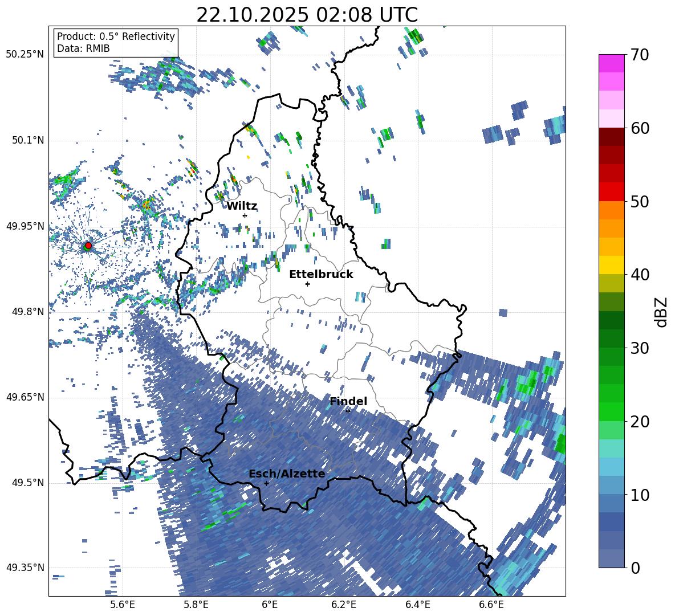Click the cross marker under Ettelbruck
This screenshot has height=616, width=675.
[x=307, y=284]
